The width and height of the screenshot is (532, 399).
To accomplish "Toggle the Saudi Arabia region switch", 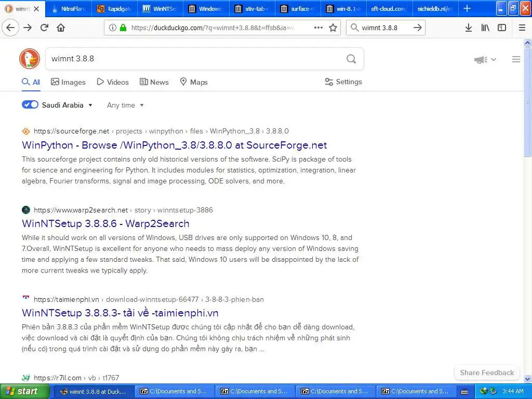I will (x=30, y=105).
